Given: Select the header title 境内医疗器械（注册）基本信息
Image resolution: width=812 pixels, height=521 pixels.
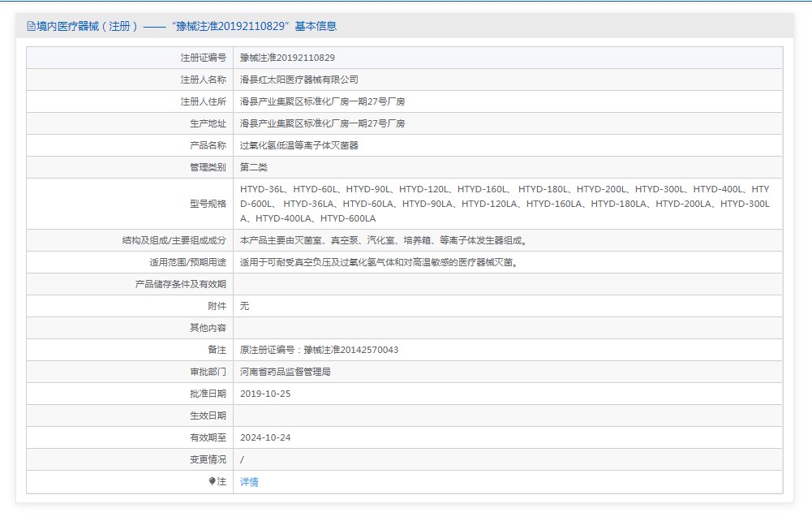Looking at the screenshot, I should (187, 26).
